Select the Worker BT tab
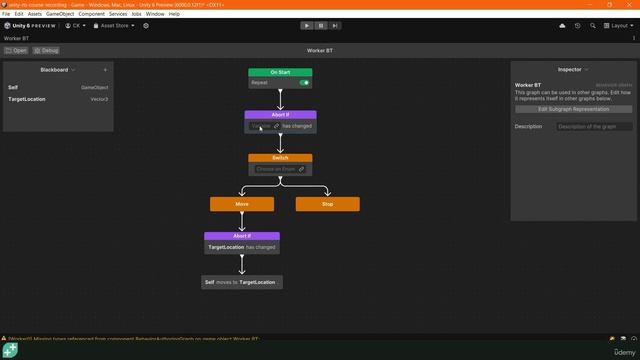640x360 pixels. pyautogui.click(x=16, y=38)
